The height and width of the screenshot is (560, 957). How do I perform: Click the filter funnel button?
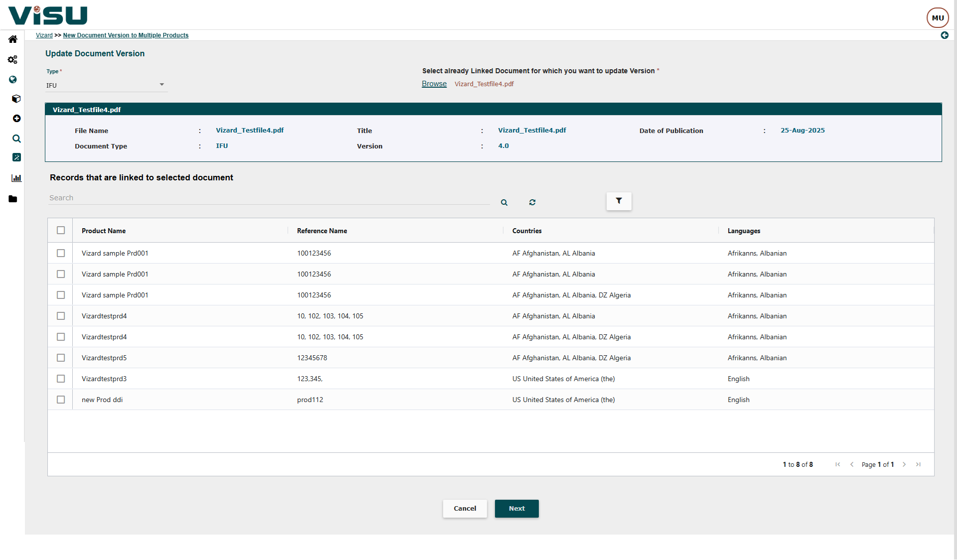point(619,201)
